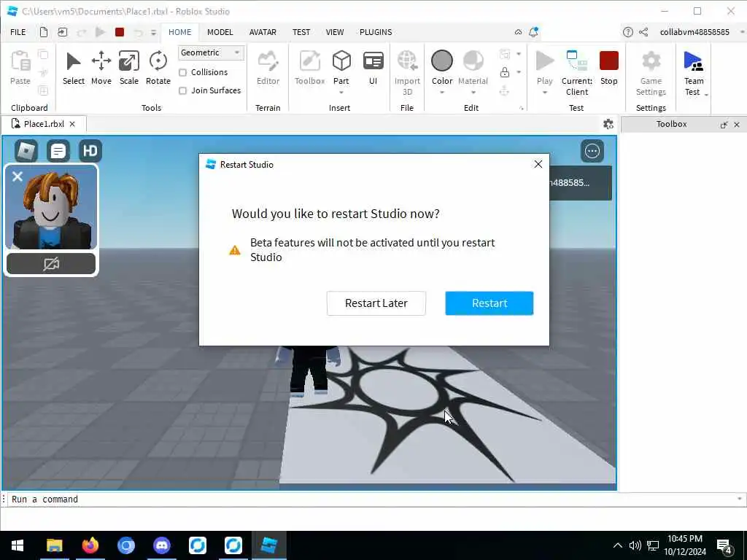Close the Restart Studio dialog
This screenshot has width=747, height=560.
click(x=538, y=164)
